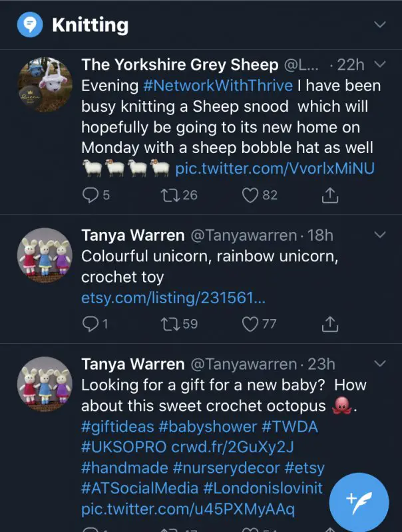Reply to the colourful unicorn tweet
Image resolution: width=402 pixels, height=532 pixels.
(90, 324)
